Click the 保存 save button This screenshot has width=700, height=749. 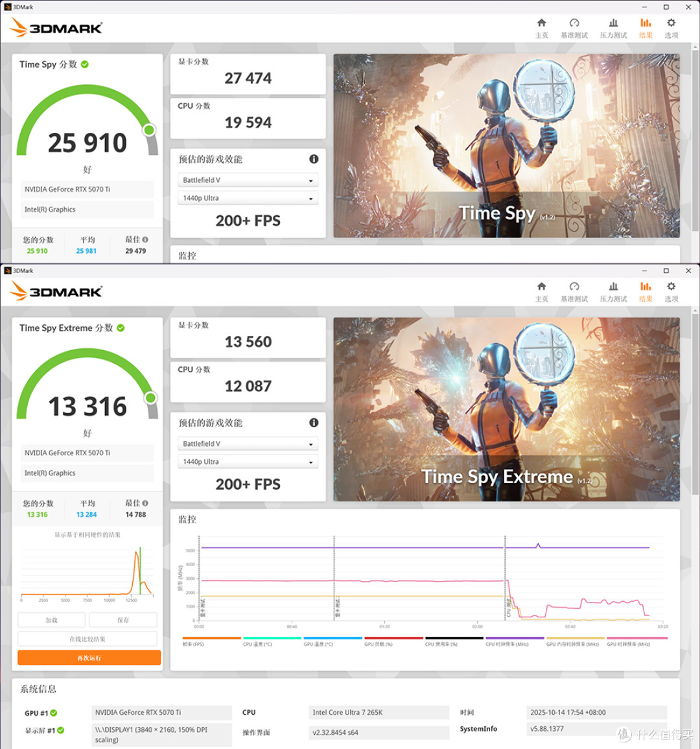123,620
